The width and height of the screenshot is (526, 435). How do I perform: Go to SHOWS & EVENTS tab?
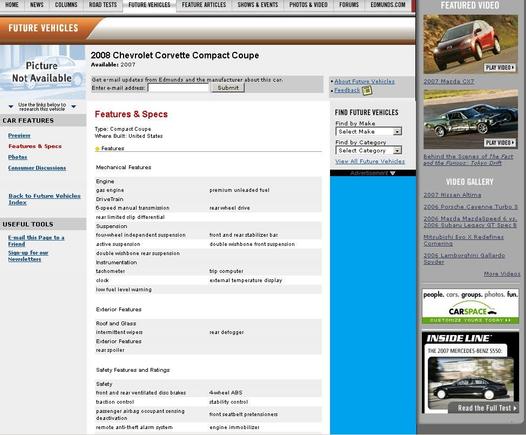258,5
